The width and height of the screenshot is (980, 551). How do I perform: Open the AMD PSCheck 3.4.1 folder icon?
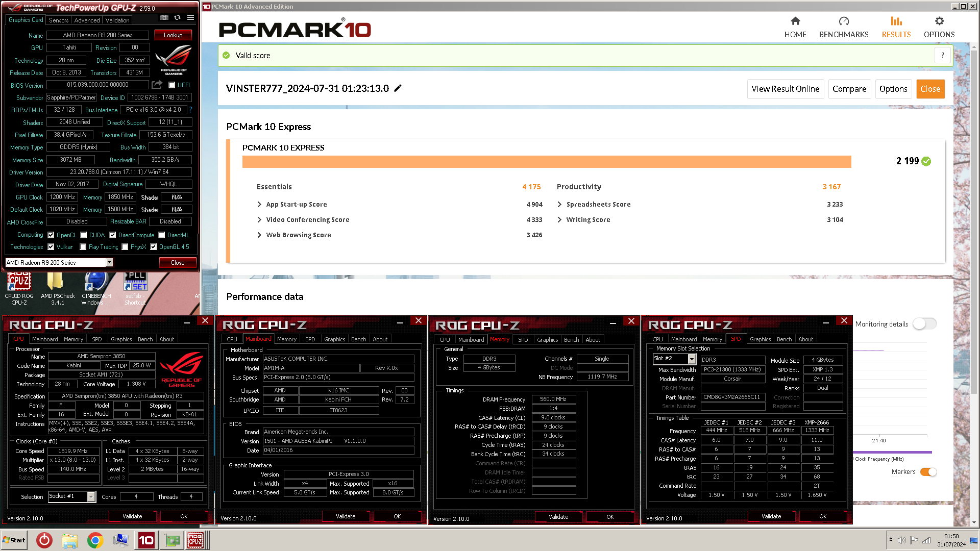58,289
